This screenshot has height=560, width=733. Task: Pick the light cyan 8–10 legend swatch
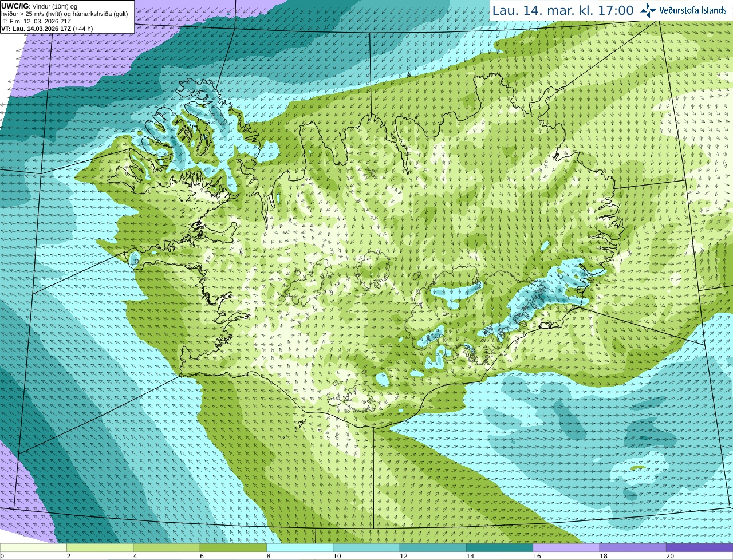(x=299, y=547)
